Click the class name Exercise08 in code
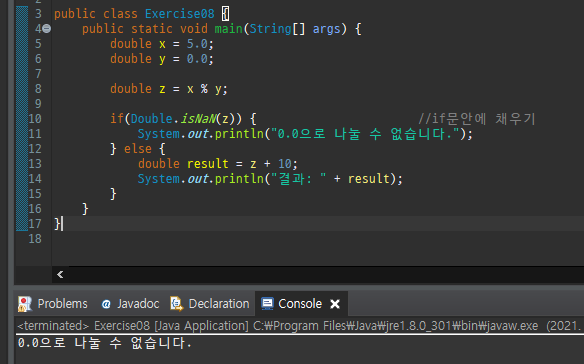 (x=180, y=14)
